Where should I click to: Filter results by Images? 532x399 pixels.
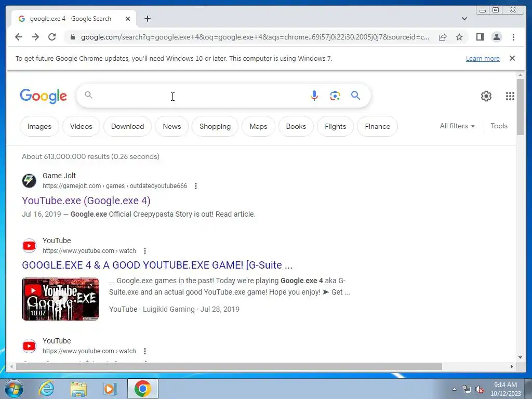pos(39,126)
